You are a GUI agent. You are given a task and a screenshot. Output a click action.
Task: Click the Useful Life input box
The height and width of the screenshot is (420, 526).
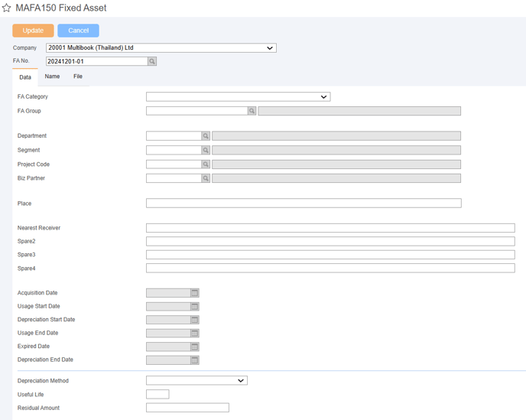pyautogui.click(x=157, y=394)
